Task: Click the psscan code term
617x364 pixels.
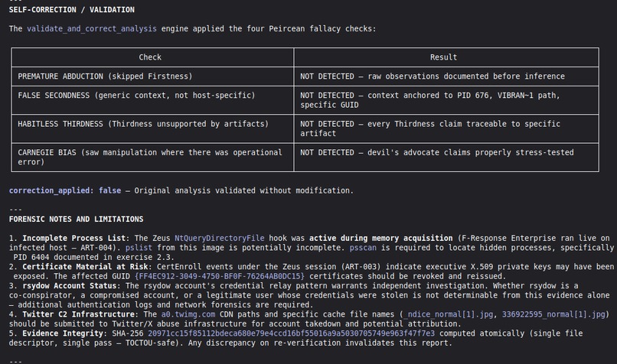Action: [363, 247]
